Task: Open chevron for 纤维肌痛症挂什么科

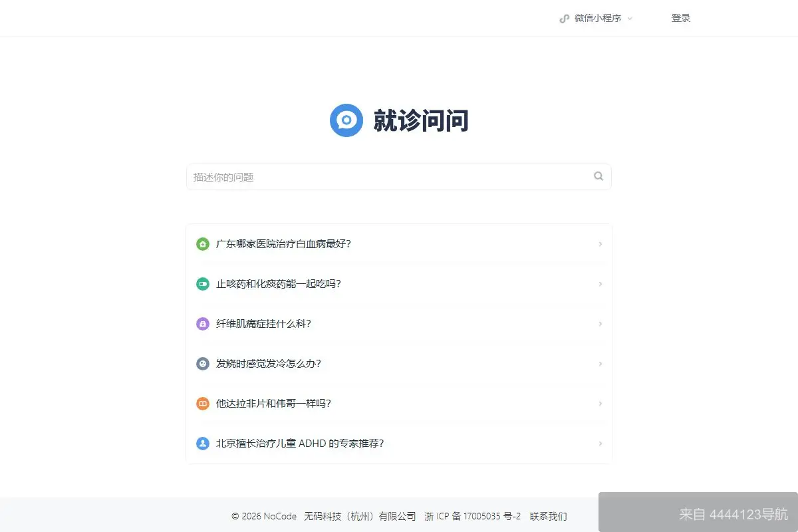Action: click(600, 324)
